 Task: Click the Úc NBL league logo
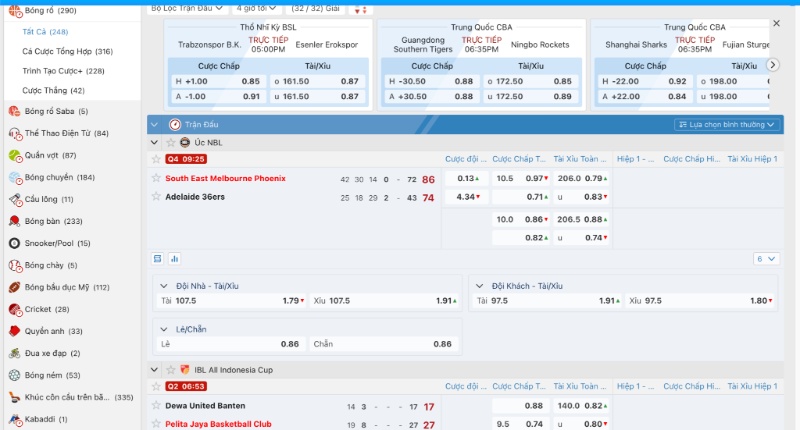coord(185,142)
